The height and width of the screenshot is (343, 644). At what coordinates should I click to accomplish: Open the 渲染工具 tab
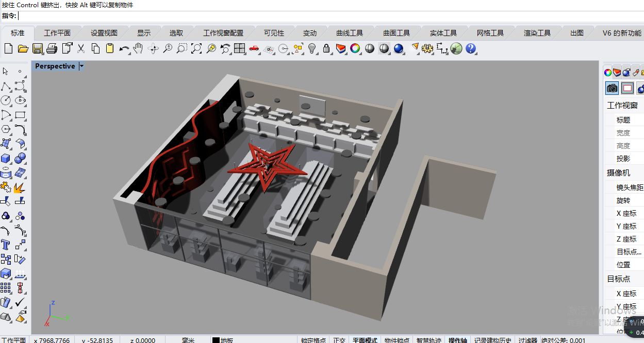pos(537,32)
